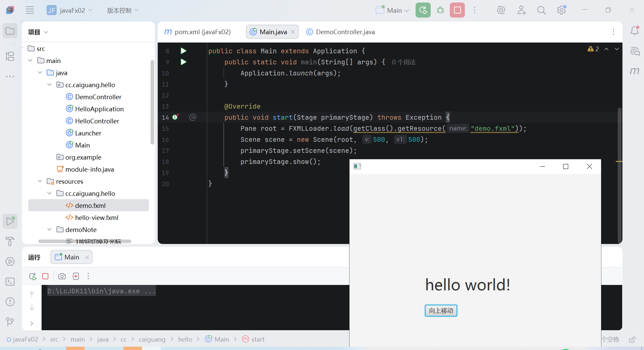
Task: Switch to pom.xml (javaFx02) tab
Action: [198, 32]
